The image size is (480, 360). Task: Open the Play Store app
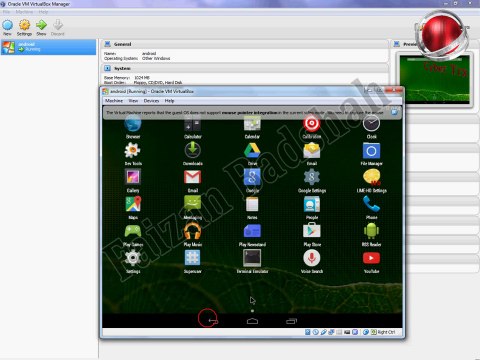[x=312, y=233]
